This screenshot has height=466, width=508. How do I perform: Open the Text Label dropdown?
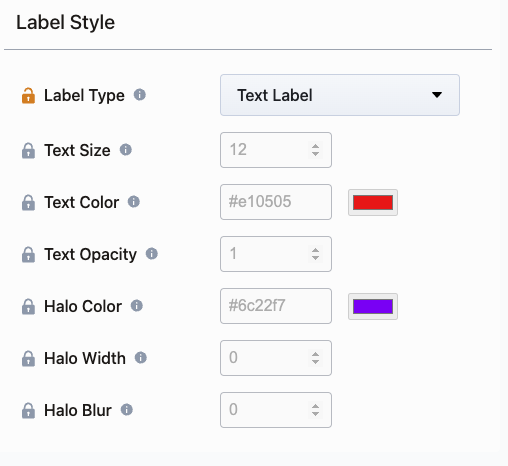tap(340, 95)
